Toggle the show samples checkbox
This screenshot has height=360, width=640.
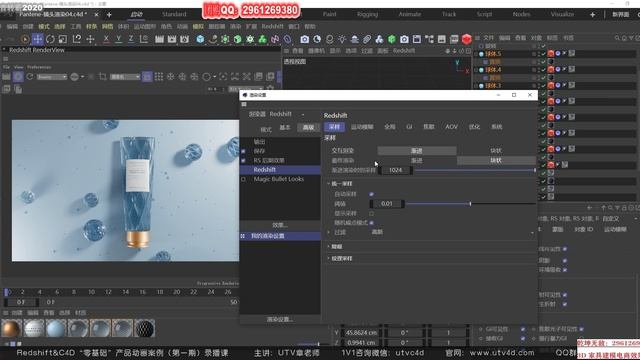tap(371, 213)
